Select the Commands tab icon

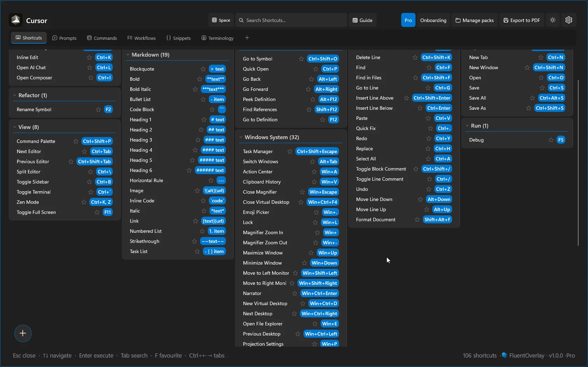(x=90, y=38)
